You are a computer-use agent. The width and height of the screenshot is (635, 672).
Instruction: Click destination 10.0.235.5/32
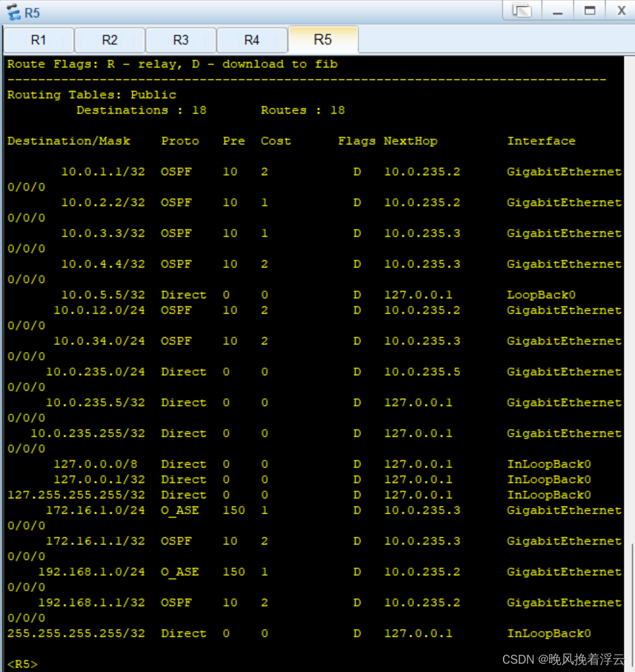95,403
